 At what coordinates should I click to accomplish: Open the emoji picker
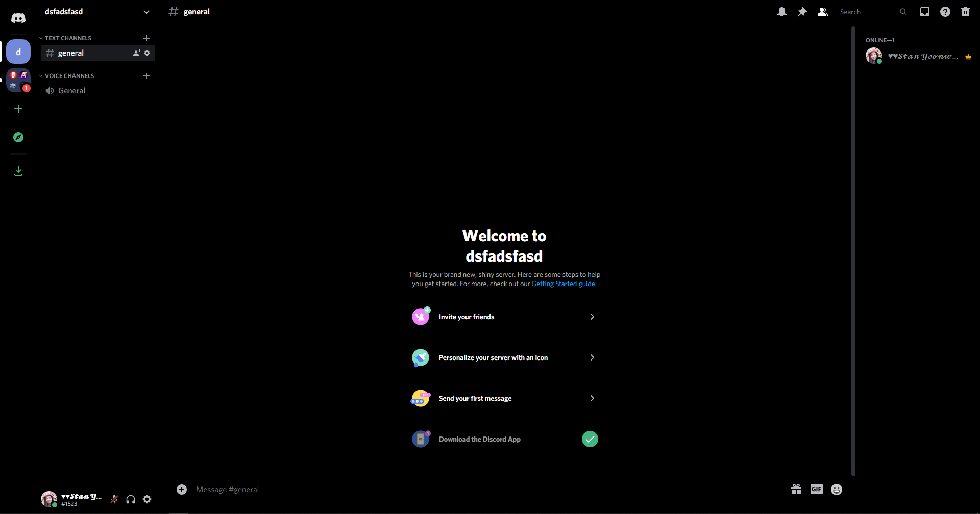coord(837,489)
